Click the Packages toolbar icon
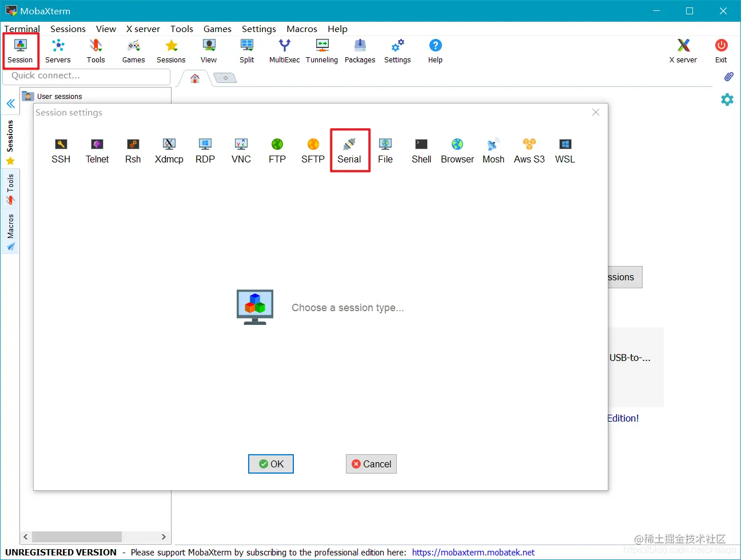 [x=360, y=51]
